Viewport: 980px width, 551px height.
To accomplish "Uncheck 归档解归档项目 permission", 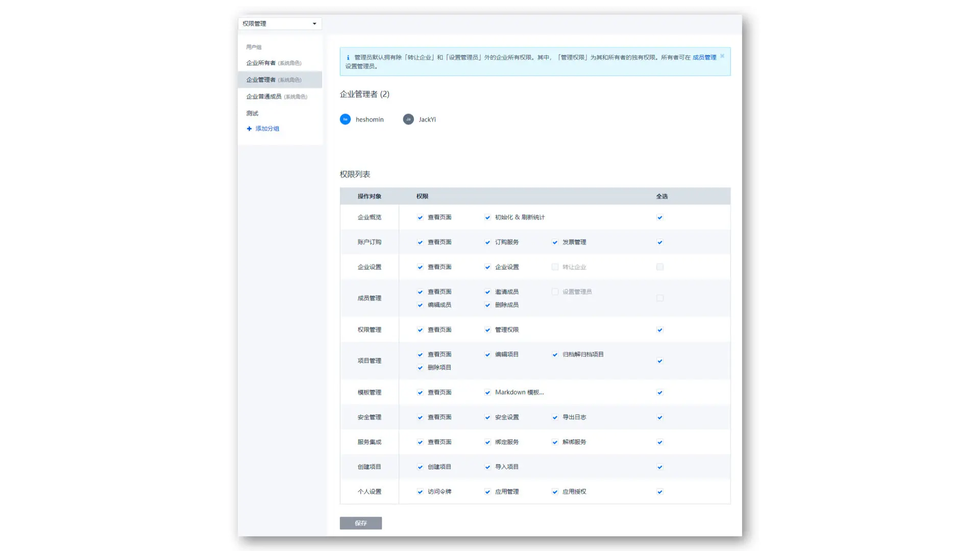I will pyautogui.click(x=555, y=355).
